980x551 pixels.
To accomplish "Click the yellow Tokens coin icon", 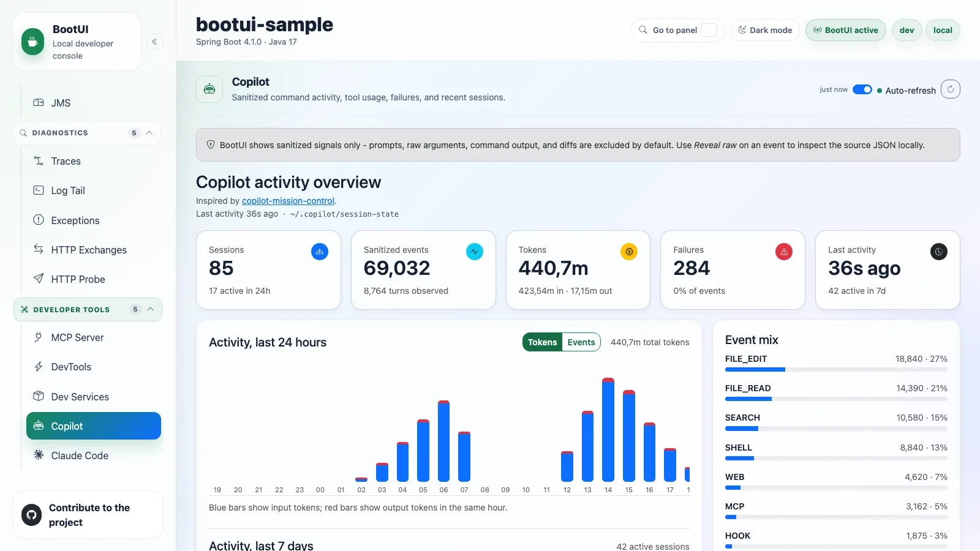I will point(629,252).
